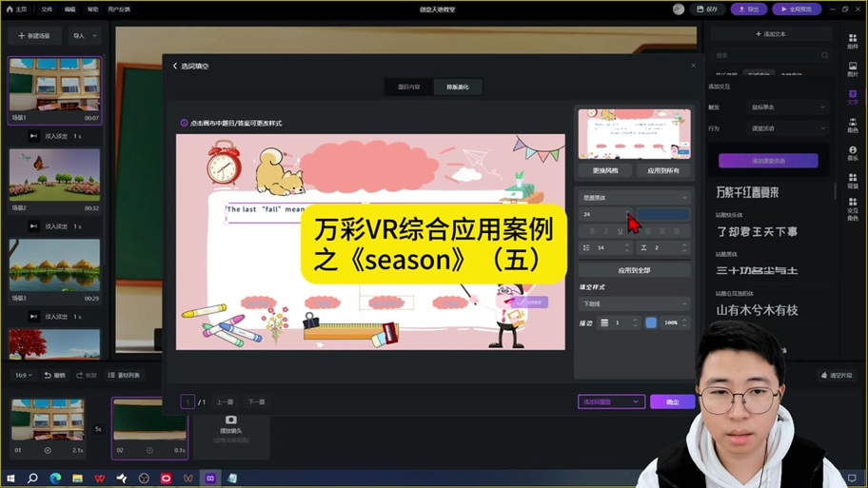The width and height of the screenshot is (868, 488).
Task: Open the 编辑 menu
Action: coord(69,10)
